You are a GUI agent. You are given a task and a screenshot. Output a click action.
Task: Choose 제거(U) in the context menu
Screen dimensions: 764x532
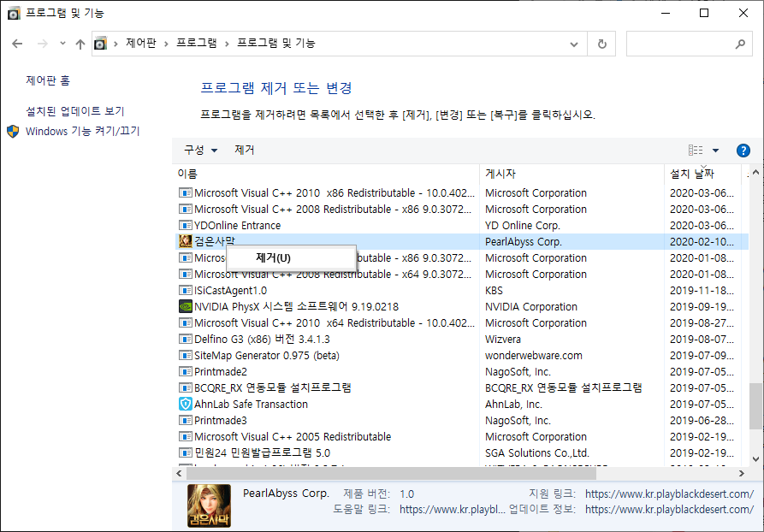pyautogui.click(x=292, y=257)
